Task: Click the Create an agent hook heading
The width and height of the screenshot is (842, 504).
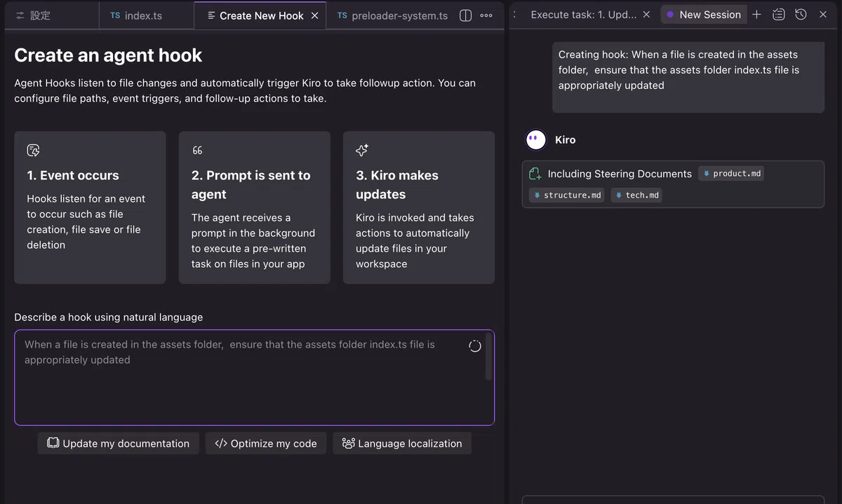Action: tap(108, 55)
